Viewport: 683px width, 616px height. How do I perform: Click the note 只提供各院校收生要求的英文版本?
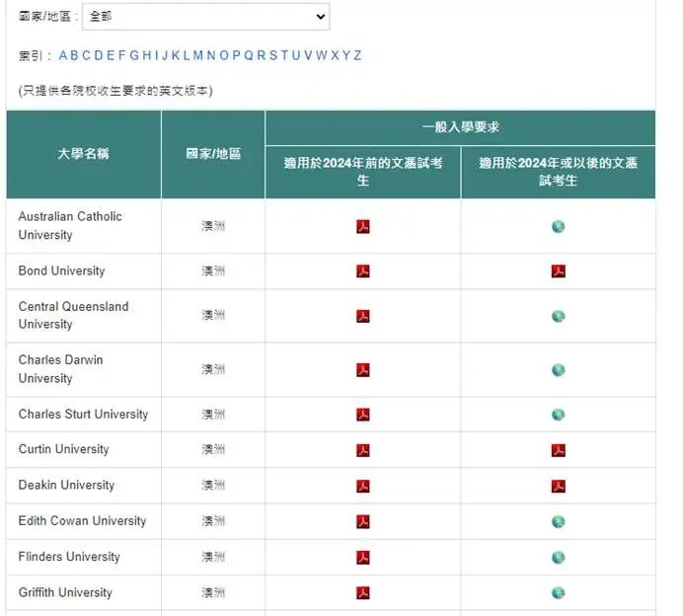coord(115,91)
